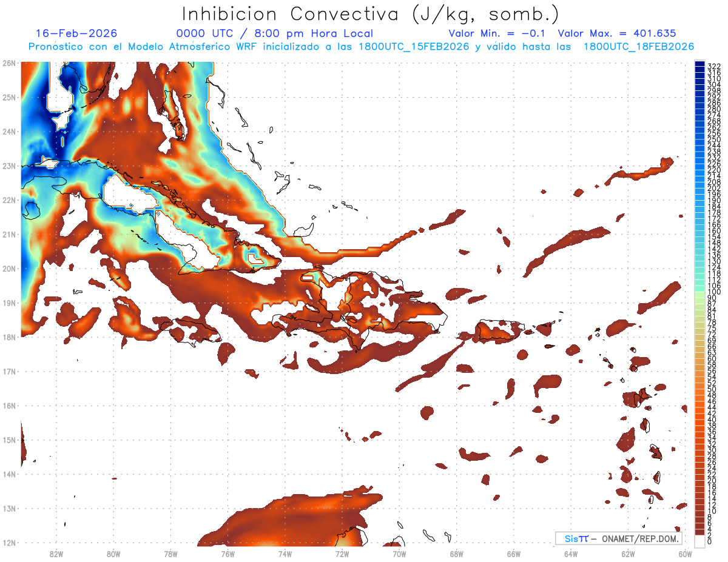Viewport: 728px width, 562px height.
Task: Click the "19N" latitude label
Action: click(x=8, y=303)
